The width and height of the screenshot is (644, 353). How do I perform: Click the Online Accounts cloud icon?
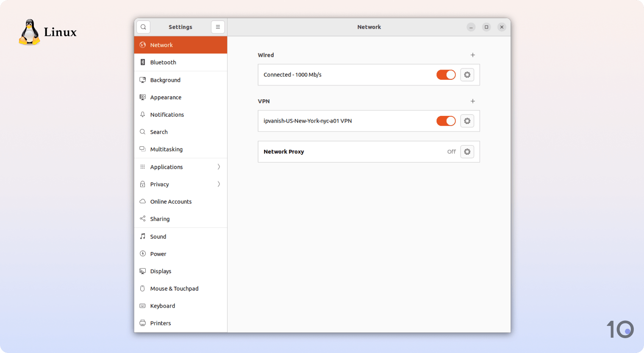[x=143, y=202]
